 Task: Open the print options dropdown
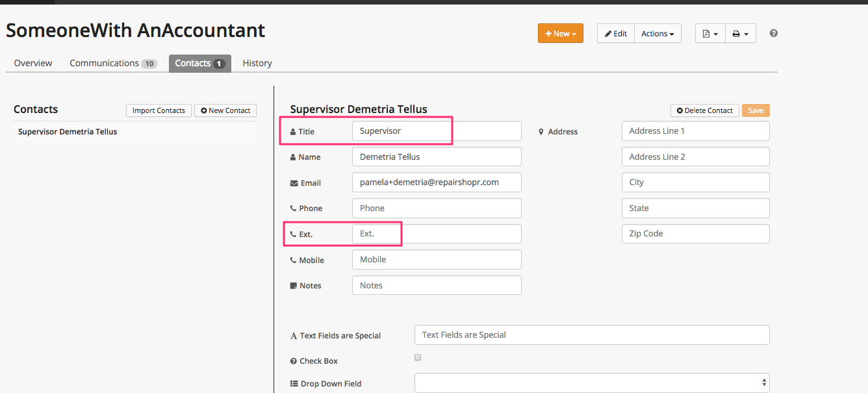[740, 34]
